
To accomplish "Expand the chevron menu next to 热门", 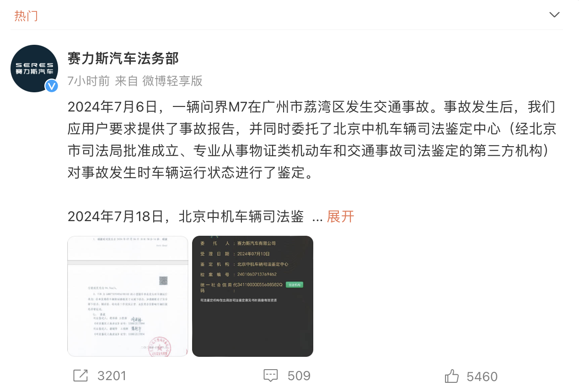I will point(554,15).
